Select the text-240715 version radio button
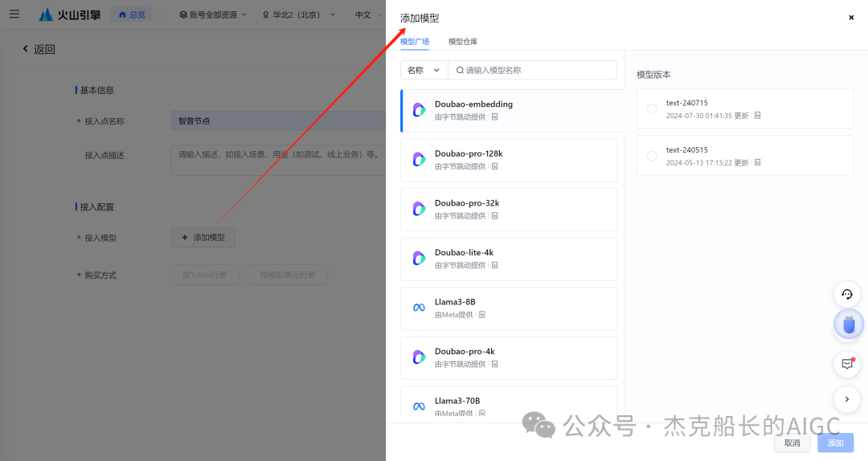This screenshot has height=461, width=868. [652, 109]
